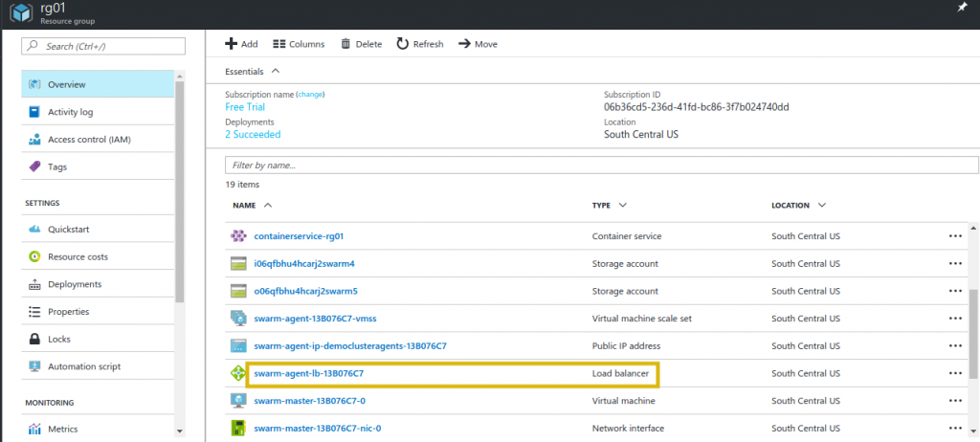Open ellipsis menu for containerservice-rg01
Viewport: 980px width, 442px height.
click(x=955, y=236)
